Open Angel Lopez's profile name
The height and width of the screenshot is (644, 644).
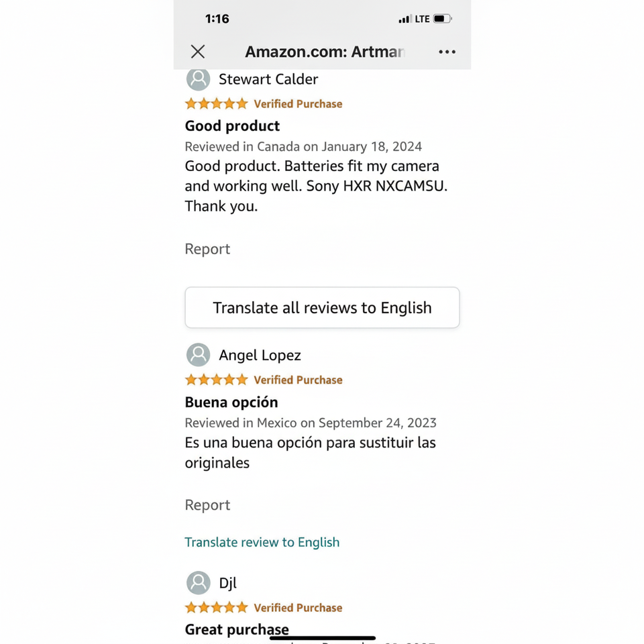point(260,355)
